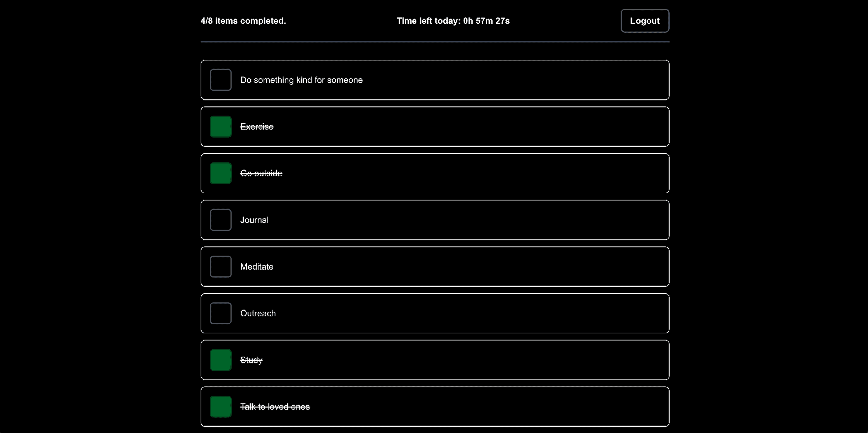Click the '4/8 items completed' status text

pyautogui.click(x=243, y=21)
